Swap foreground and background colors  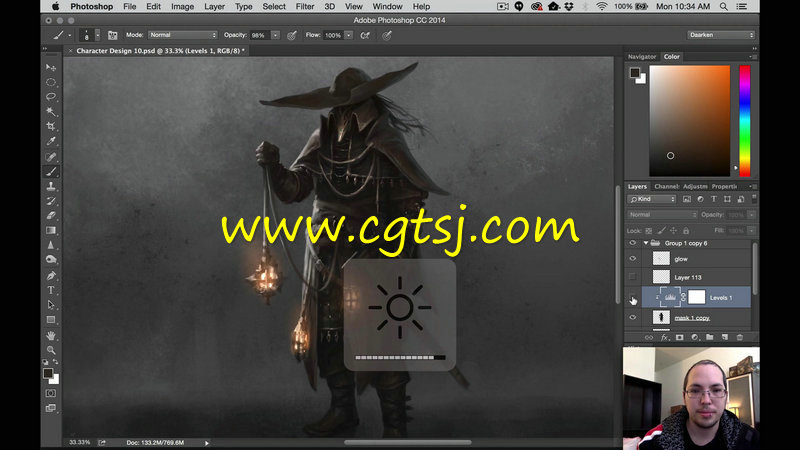(x=56, y=362)
